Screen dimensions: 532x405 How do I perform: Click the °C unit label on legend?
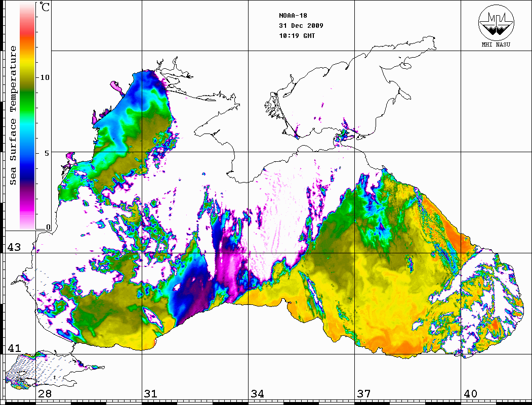(x=44, y=7)
